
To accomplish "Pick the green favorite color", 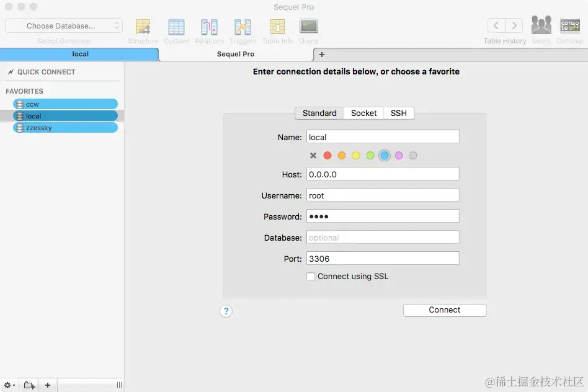I will (370, 155).
